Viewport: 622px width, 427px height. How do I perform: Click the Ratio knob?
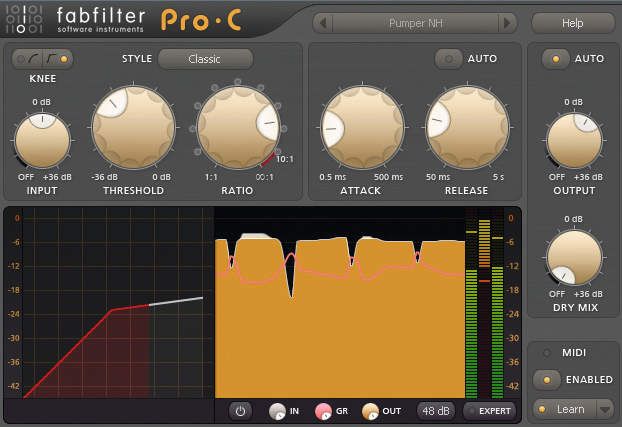coord(238,128)
